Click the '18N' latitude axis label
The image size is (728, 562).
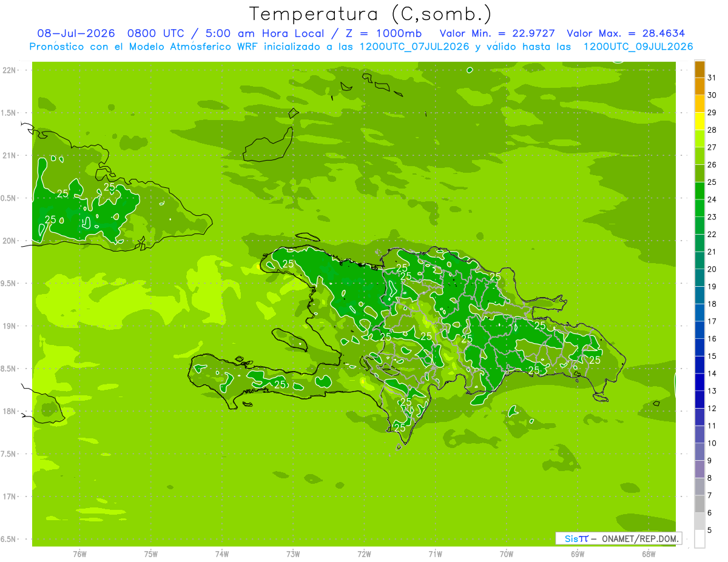(x=9, y=411)
